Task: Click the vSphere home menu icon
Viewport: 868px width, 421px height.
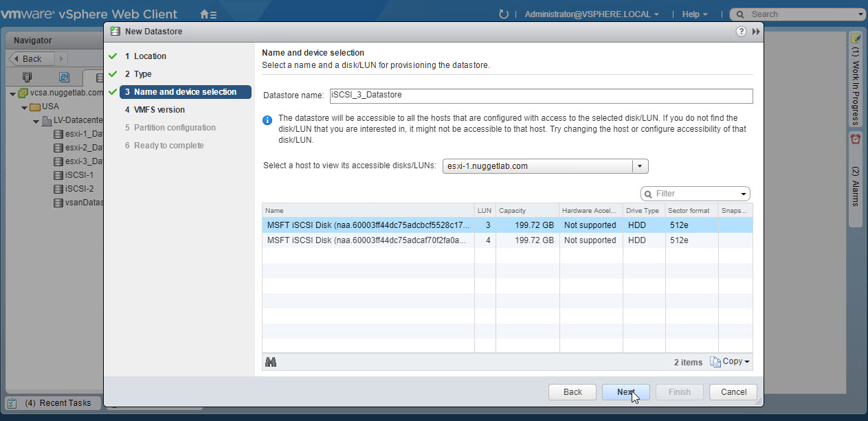Action: click(208, 14)
